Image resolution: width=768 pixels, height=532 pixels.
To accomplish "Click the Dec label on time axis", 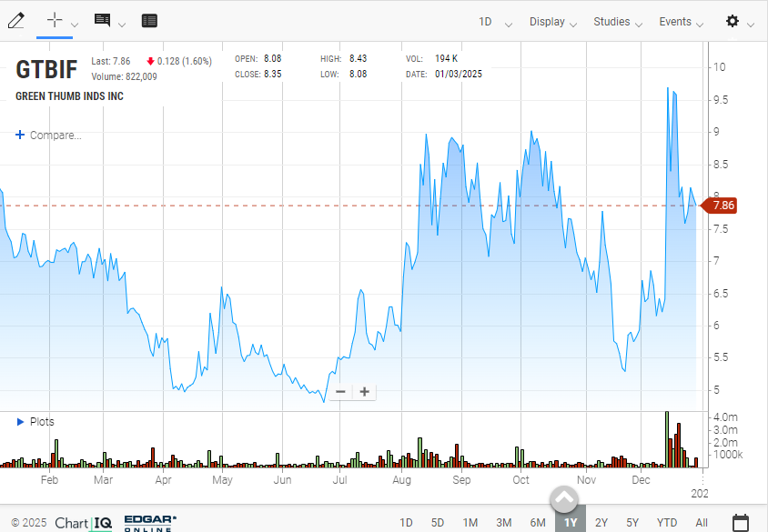I will pyautogui.click(x=641, y=479).
